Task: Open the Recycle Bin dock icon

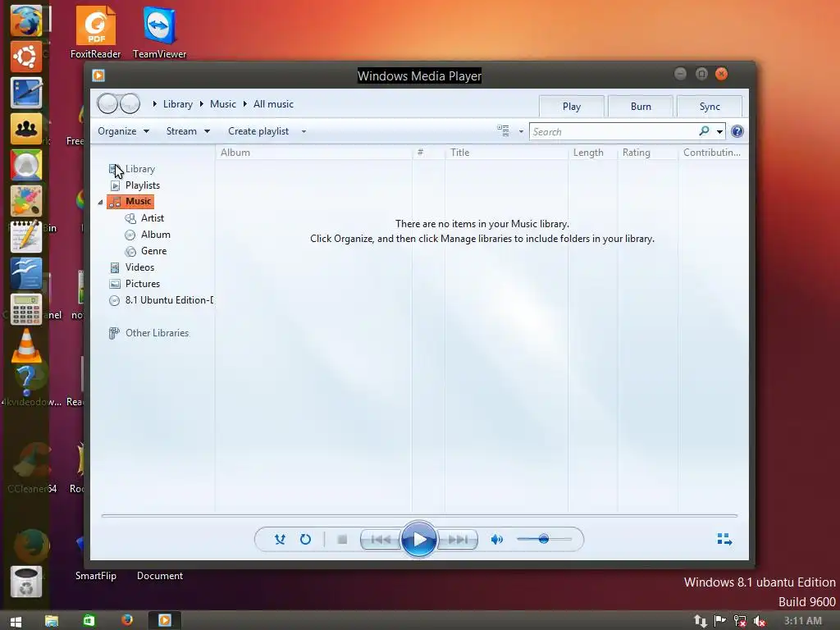Action: 25,582
